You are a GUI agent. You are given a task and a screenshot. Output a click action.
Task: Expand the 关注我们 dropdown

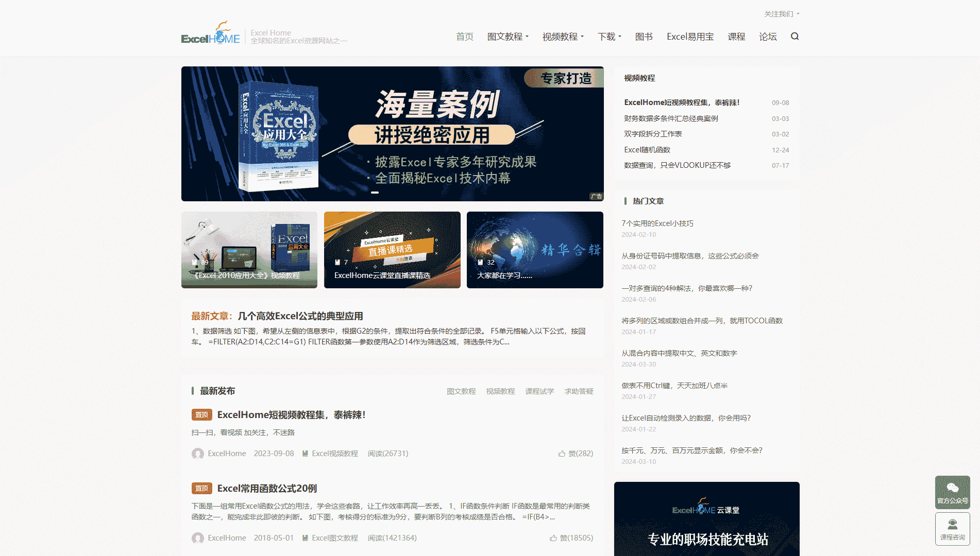[x=782, y=14]
